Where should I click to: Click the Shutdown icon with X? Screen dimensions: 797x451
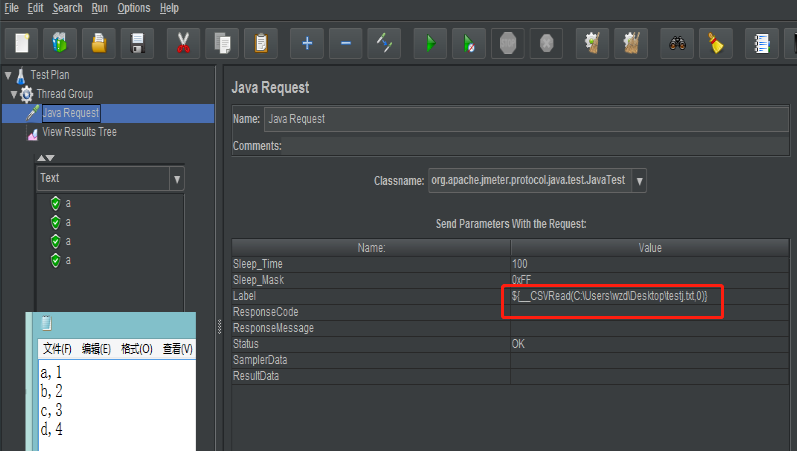546,43
